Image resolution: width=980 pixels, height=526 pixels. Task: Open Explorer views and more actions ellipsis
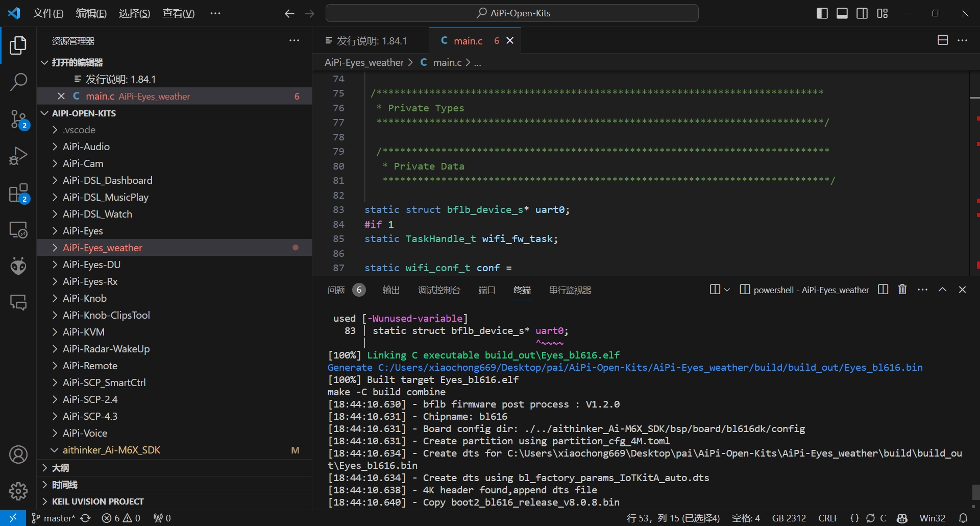pyautogui.click(x=295, y=40)
